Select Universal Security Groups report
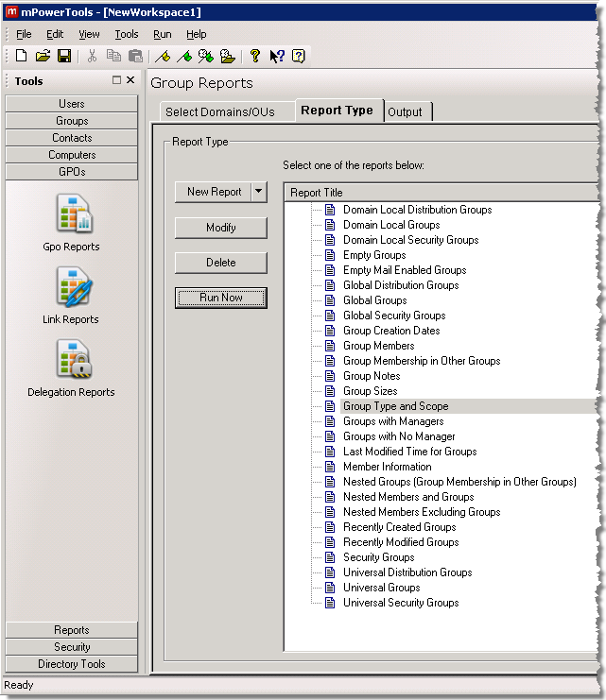The width and height of the screenshot is (606, 700). [x=401, y=603]
